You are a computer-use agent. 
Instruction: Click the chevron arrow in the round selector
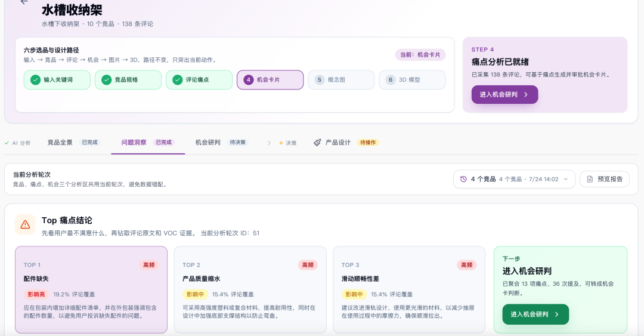point(565,179)
